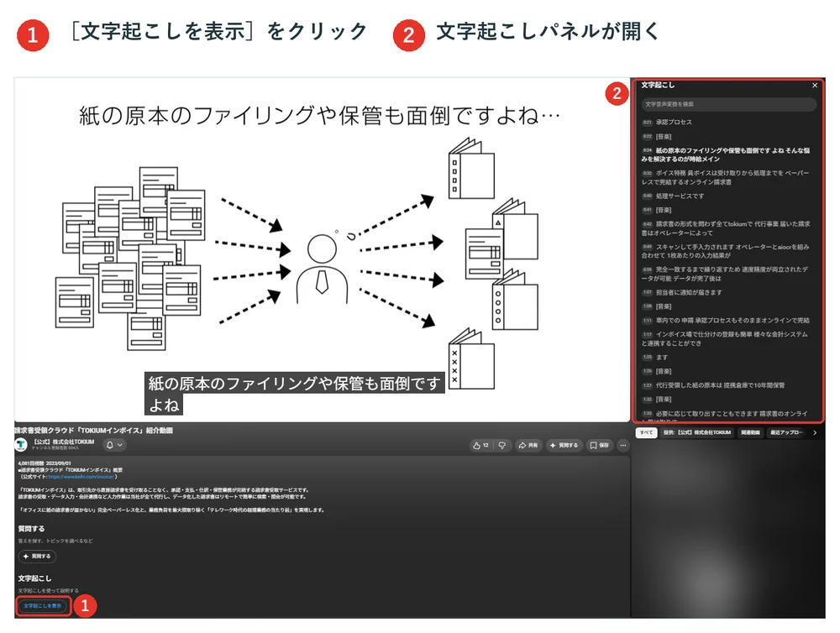The height and width of the screenshot is (633, 840).
Task: Click the thumbs-down dislike icon
Action: tap(502, 446)
